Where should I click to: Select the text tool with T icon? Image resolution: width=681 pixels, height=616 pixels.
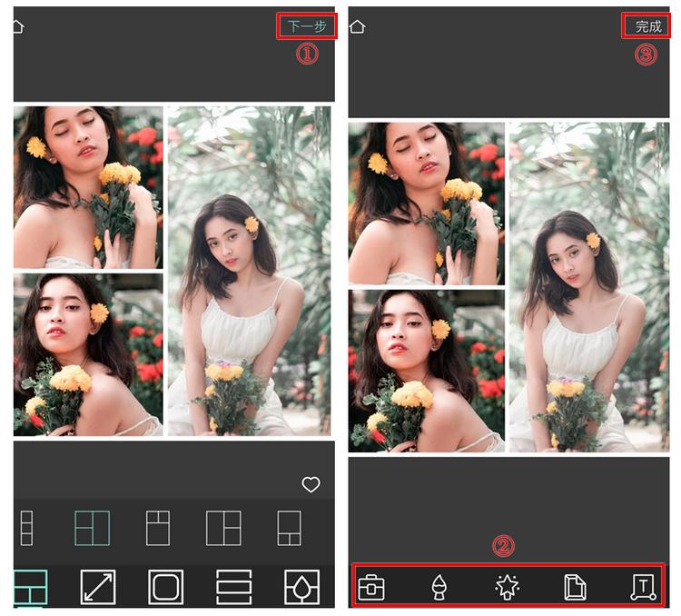point(643,588)
